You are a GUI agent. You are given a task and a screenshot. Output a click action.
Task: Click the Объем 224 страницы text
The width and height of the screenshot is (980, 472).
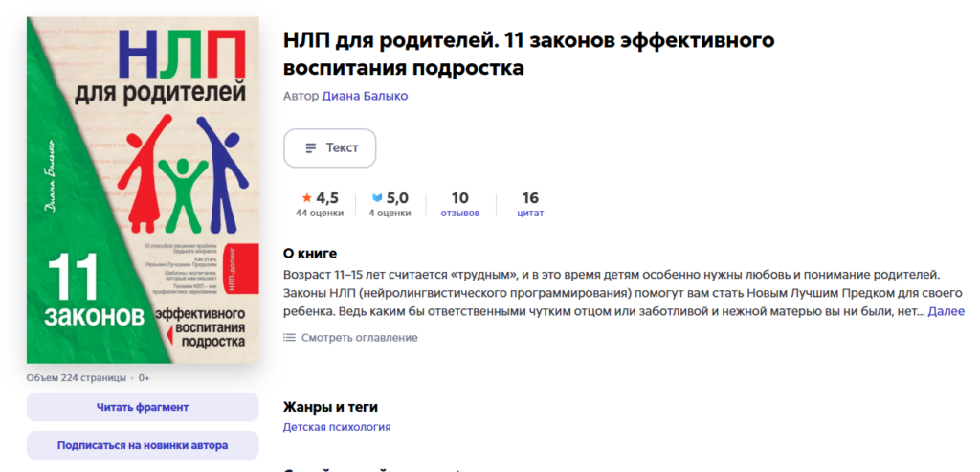click(75, 378)
